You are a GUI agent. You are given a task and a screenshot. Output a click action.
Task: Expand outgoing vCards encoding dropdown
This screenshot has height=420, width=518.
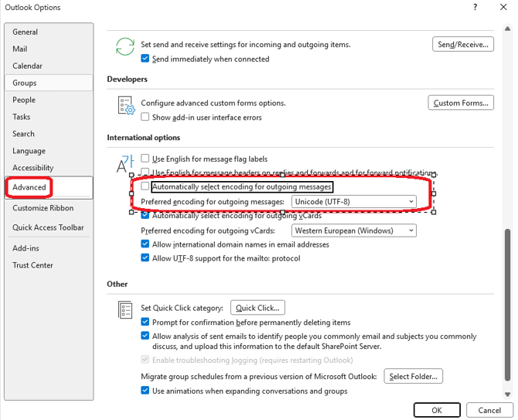pos(354,230)
